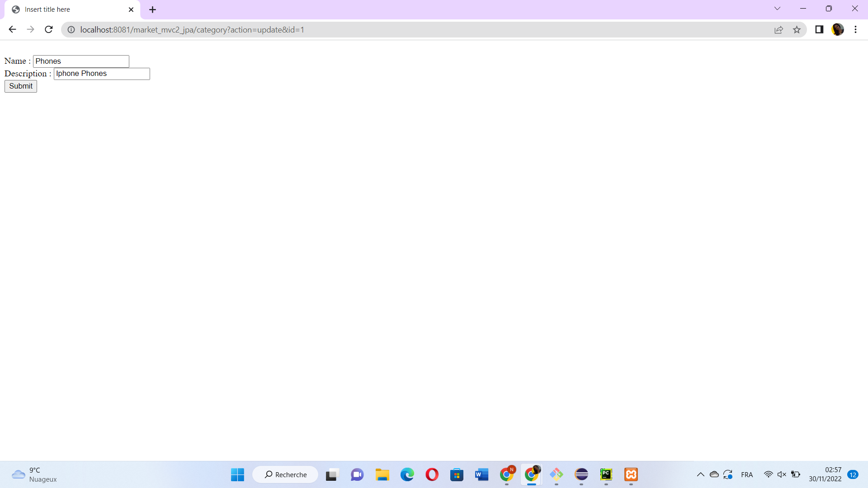Open Chrome three-dot menu
Image resolution: width=868 pixels, height=488 pixels.
click(855, 30)
